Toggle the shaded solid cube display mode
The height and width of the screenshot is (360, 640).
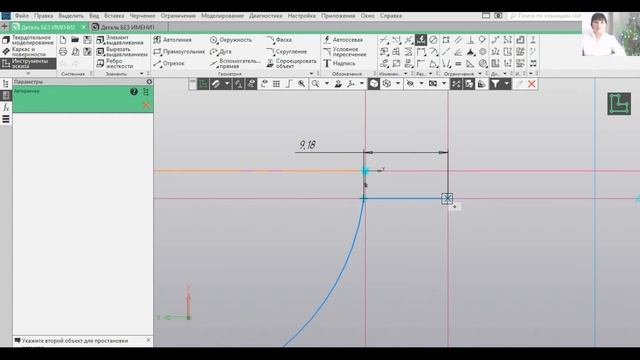point(374,84)
